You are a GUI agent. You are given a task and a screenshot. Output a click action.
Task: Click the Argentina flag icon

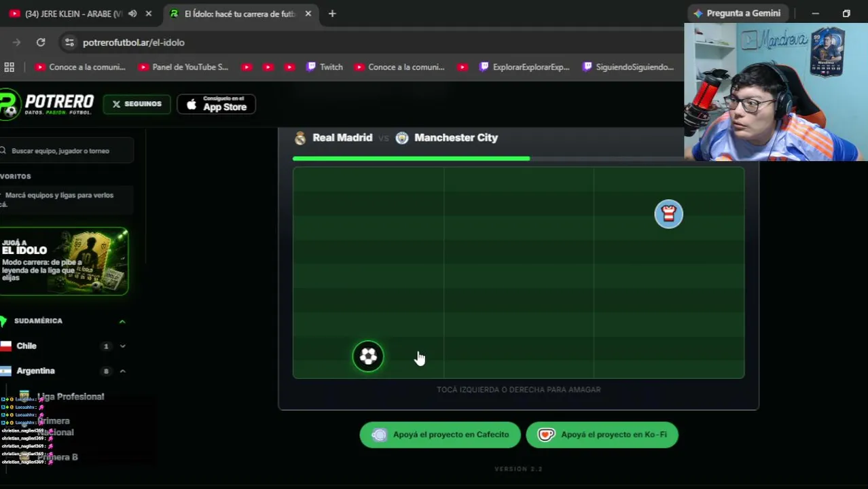tap(6, 371)
